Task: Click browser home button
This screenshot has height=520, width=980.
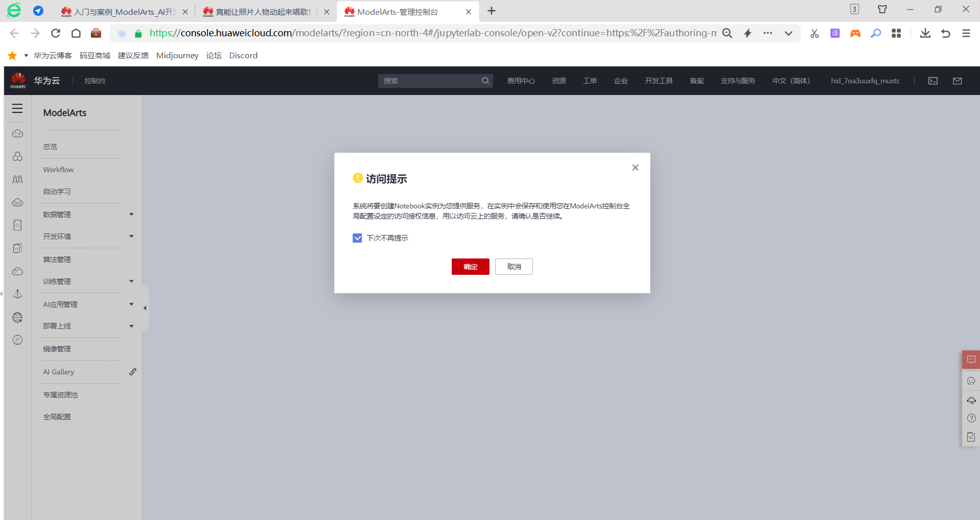Action: [76, 33]
